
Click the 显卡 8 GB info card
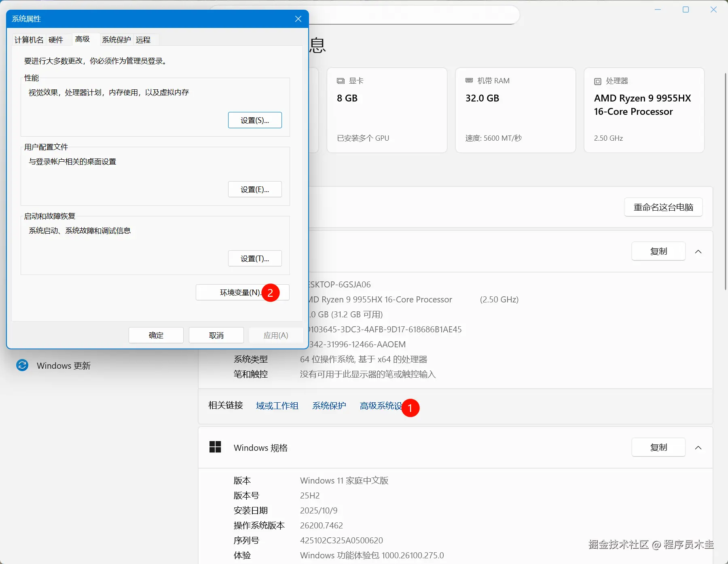387,110
